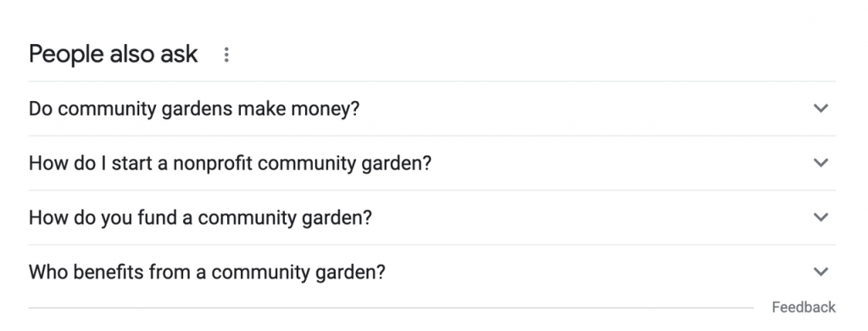Select the question text about starting a nonprofit garden

pyautogui.click(x=230, y=163)
